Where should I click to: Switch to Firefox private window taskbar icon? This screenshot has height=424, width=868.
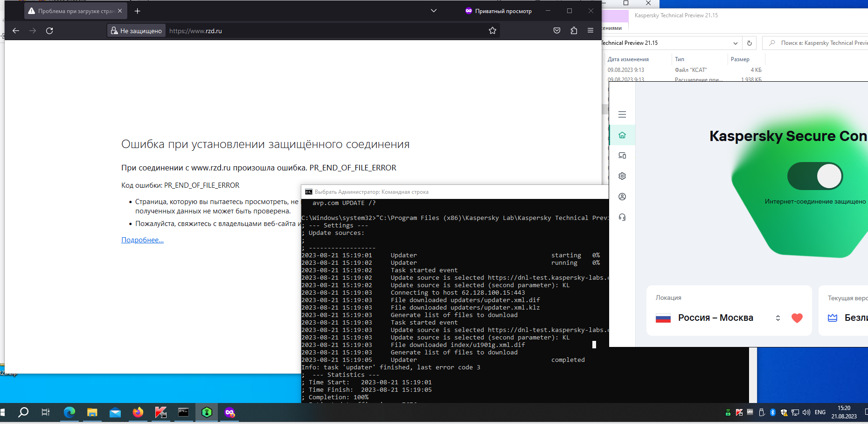[229, 412]
